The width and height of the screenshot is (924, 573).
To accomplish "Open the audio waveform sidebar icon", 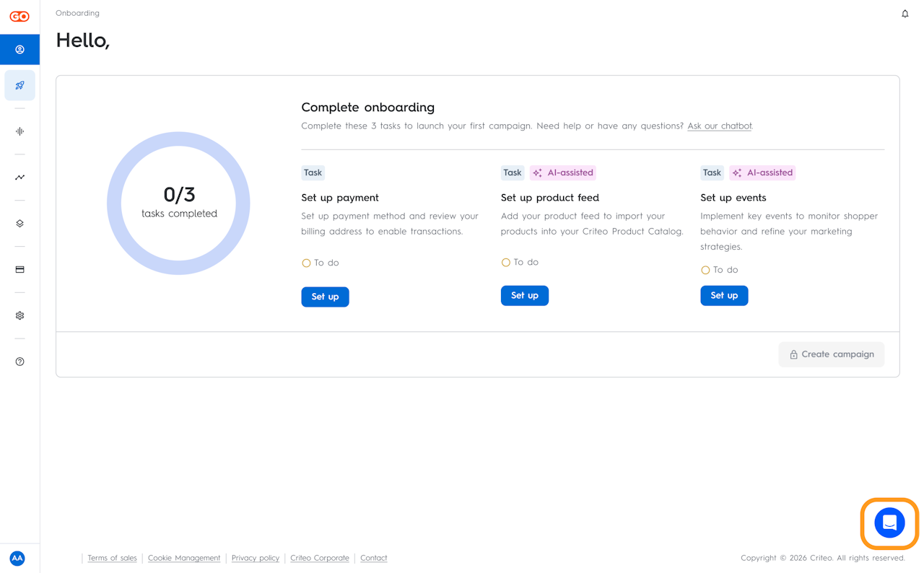I will tap(19, 131).
